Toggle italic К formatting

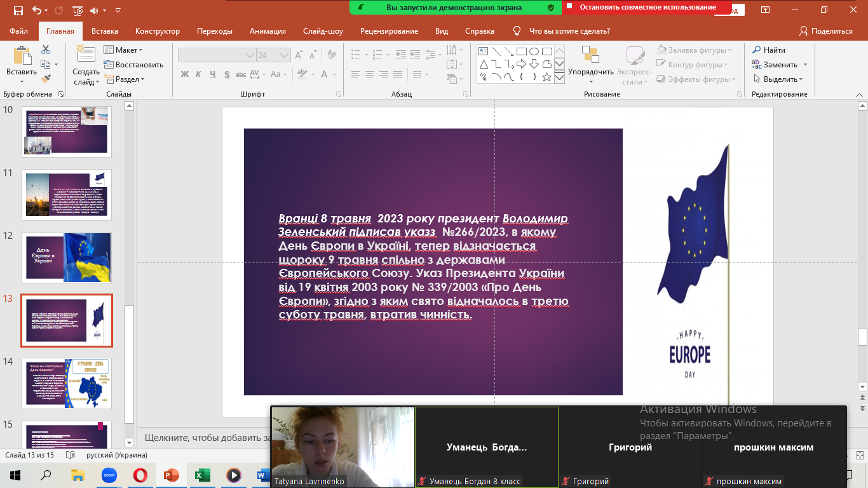tap(200, 74)
